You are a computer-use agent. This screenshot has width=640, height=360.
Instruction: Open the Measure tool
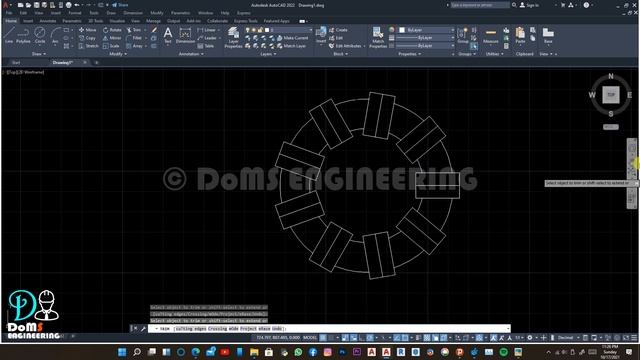click(x=491, y=36)
